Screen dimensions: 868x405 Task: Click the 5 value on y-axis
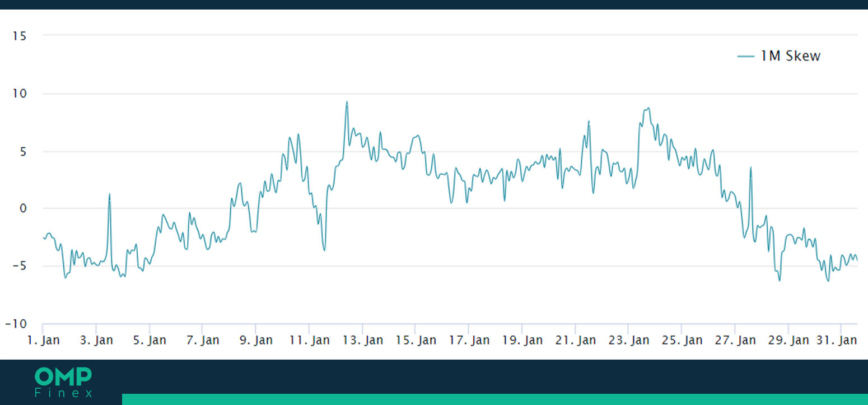(23, 151)
